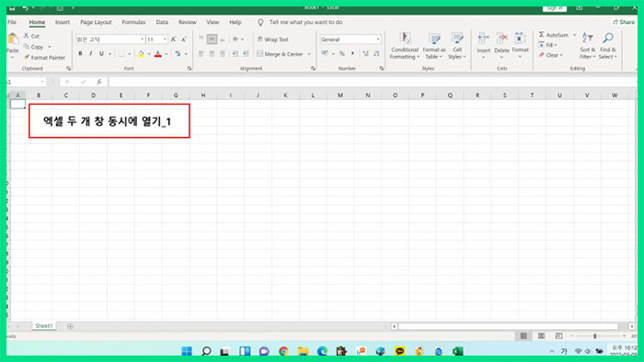Open Microsoft Edge from taskbar
Viewport: 644px width, 362px height.
[x=322, y=351]
